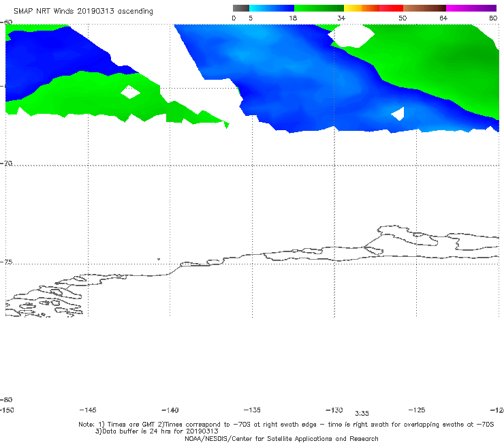Click the '-125' longitude axis label

point(417,410)
